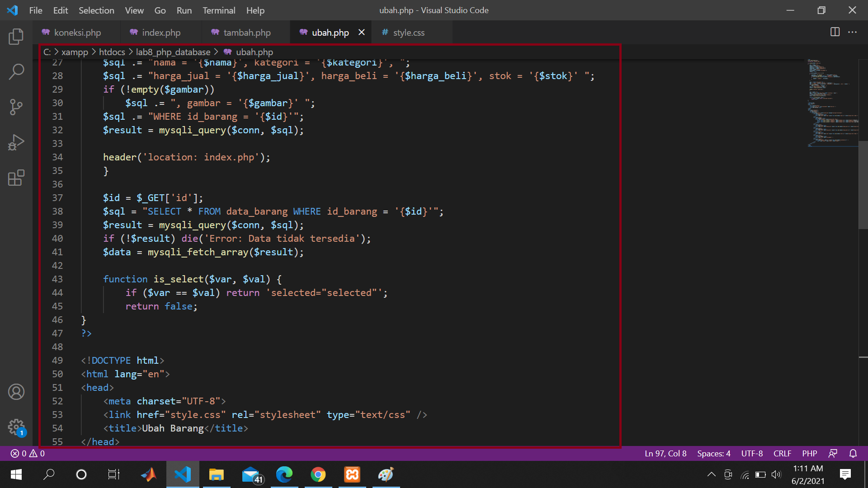Open Cortana from the taskbar
Image resolution: width=868 pixels, height=488 pixels.
coord(81,474)
